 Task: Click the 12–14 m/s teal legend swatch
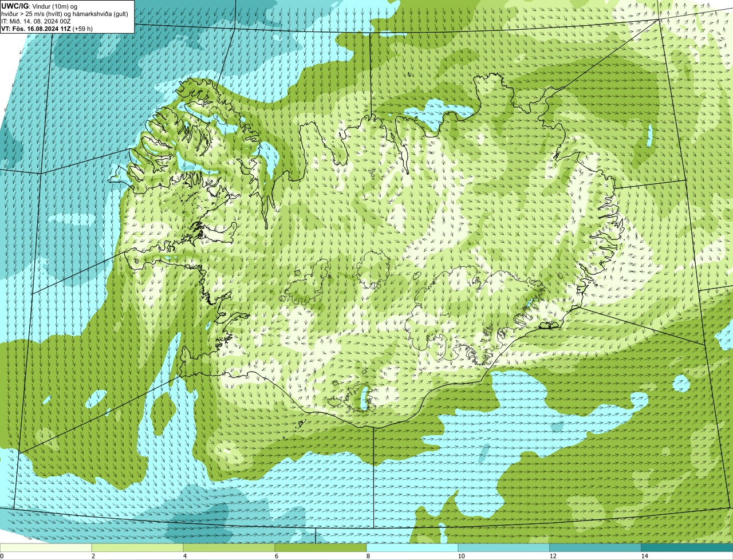point(596,547)
